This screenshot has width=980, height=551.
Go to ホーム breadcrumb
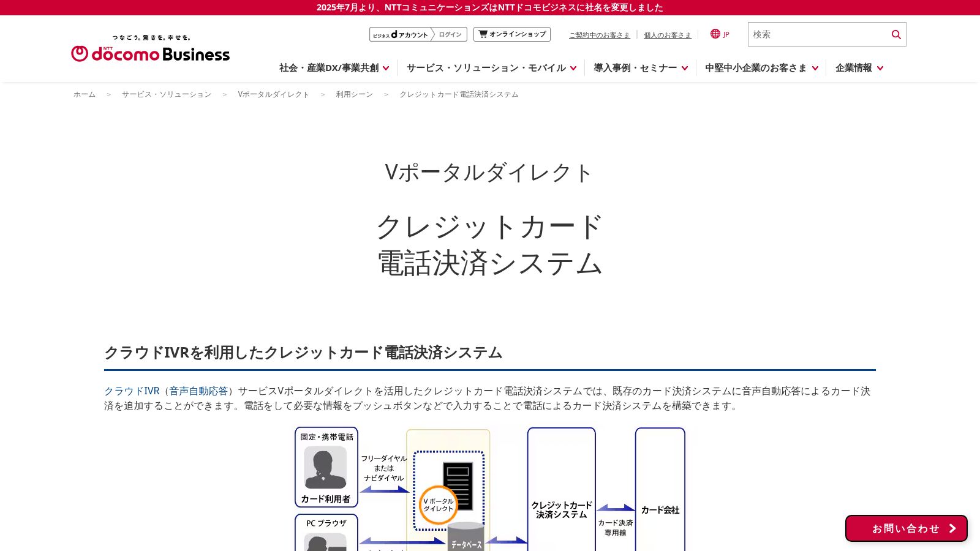85,94
